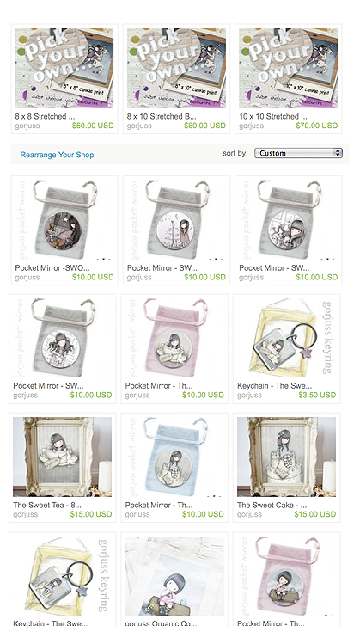Open the 'sort by' Custom dropdown
The width and height of the screenshot is (360, 644).
[298, 153]
